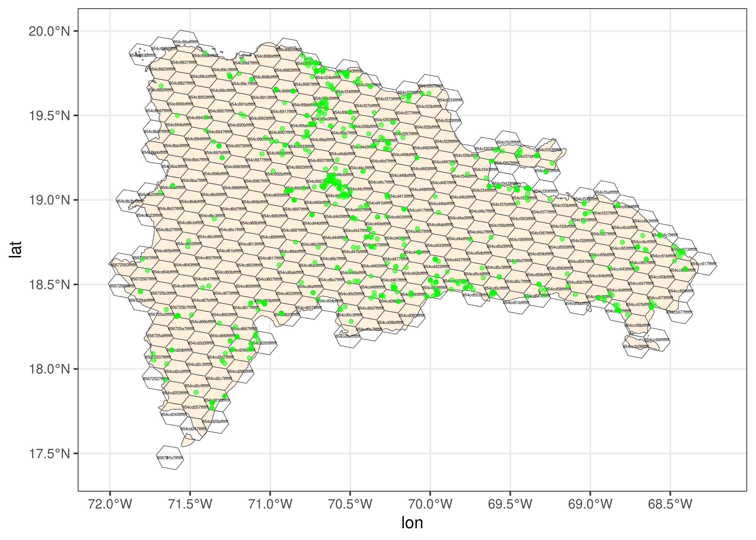Click the 20.0°N latitude tick label

pyautogui.click(x=49, y=31)
